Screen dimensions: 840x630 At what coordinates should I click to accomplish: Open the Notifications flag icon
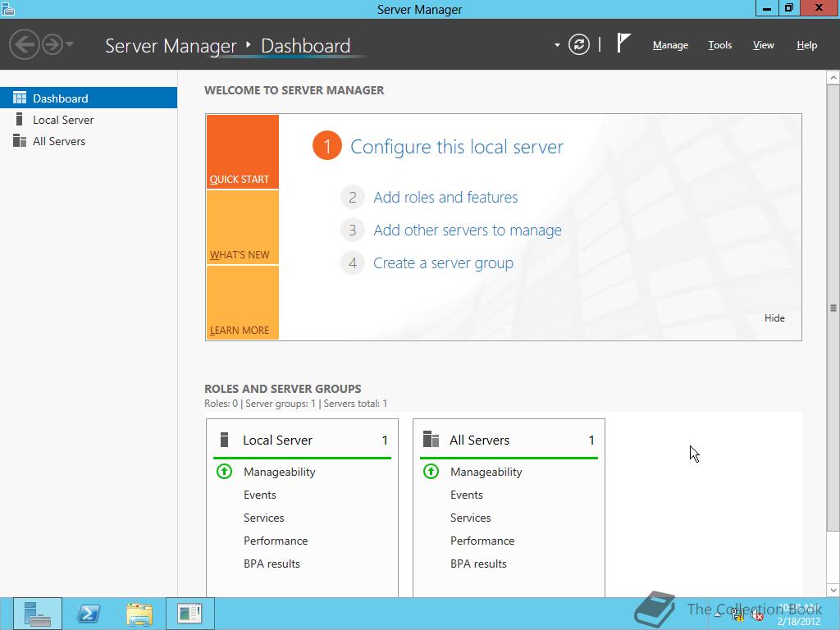coord(623,43)
